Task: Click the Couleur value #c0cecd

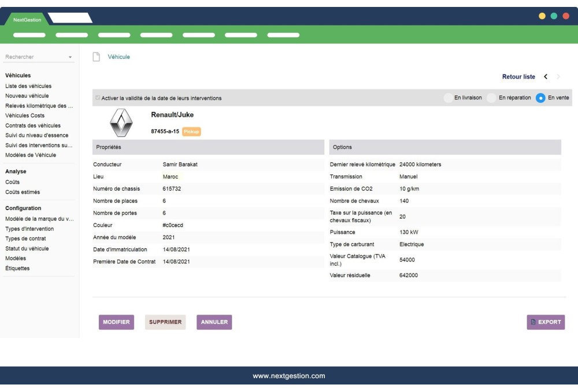Action: pos(173,225)
